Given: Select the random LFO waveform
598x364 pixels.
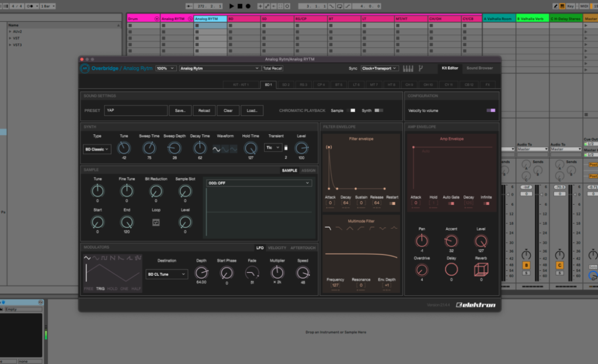Looking at the screenshot, I should click(138, 258).
